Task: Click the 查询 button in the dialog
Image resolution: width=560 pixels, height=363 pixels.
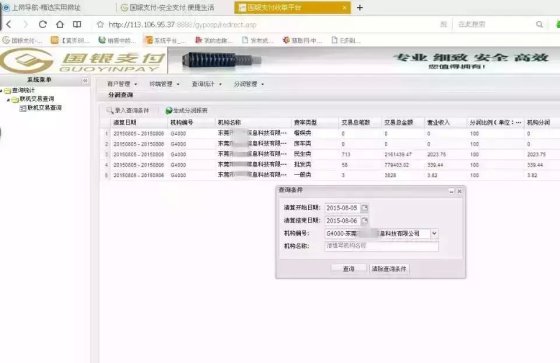Action: [x=349, y=269]
